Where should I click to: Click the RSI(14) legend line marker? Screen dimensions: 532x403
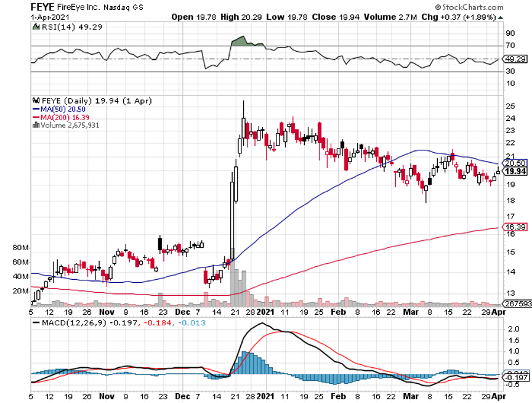point(35,26)
